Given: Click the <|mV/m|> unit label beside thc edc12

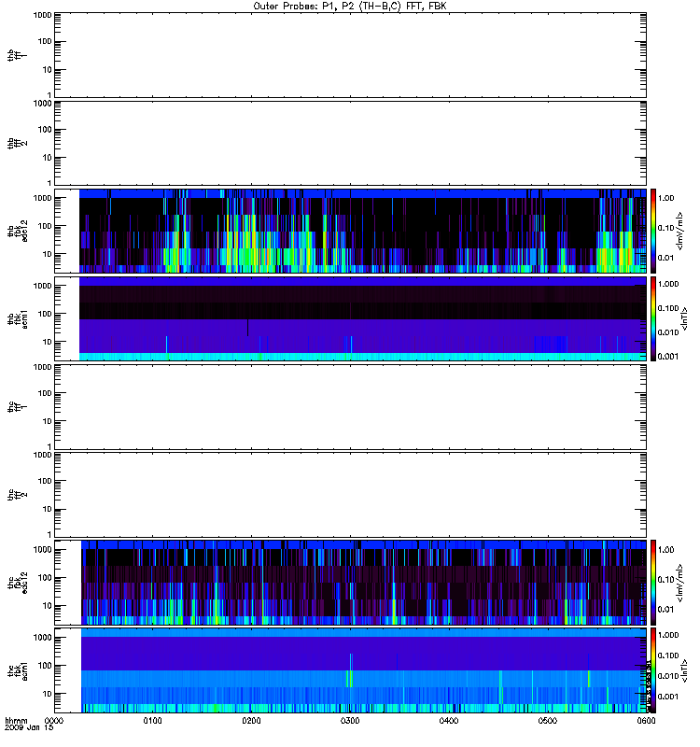Looking at the screenshot, I should 680,583.
